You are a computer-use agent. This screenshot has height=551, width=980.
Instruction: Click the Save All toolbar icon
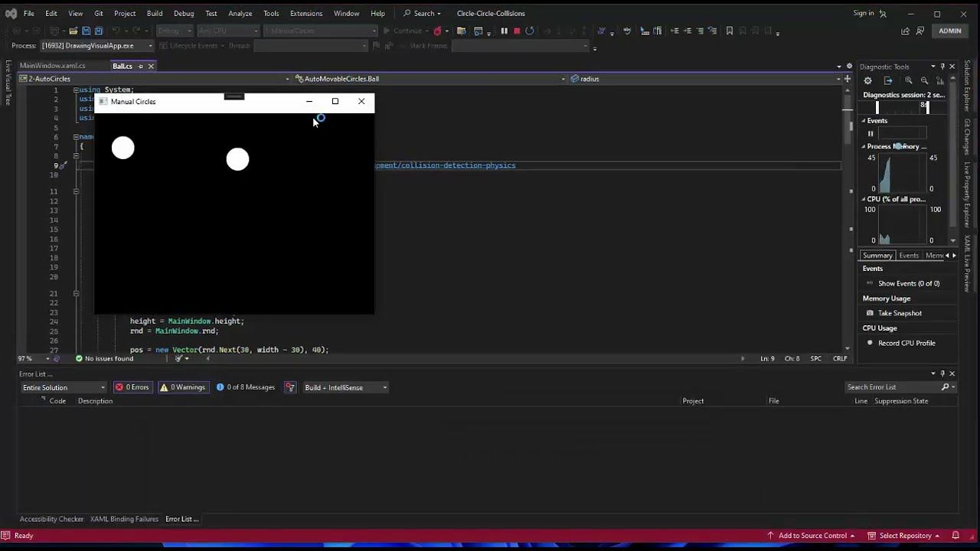(100, 31)
